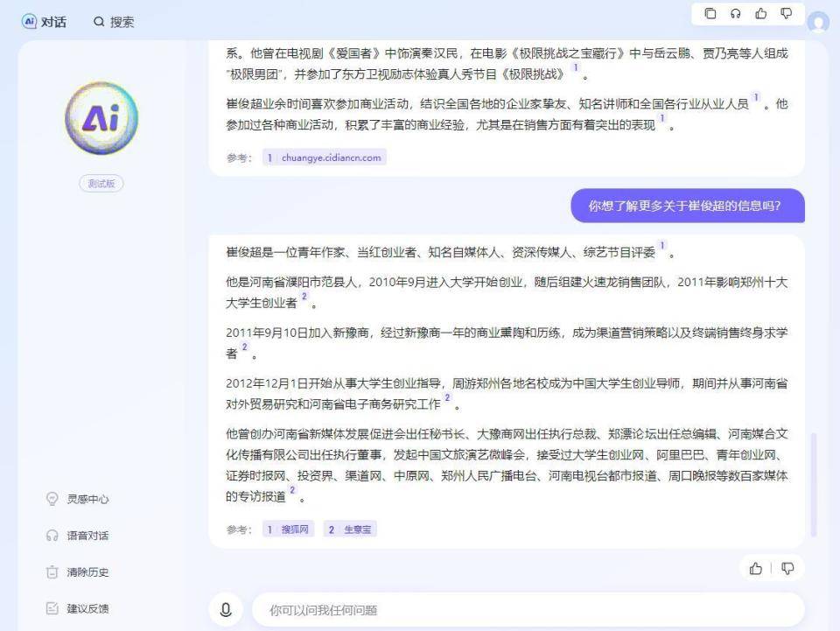Click the thumbs-down icon in the top toolbar
840x631 pixels.
[x=787, y=14]
